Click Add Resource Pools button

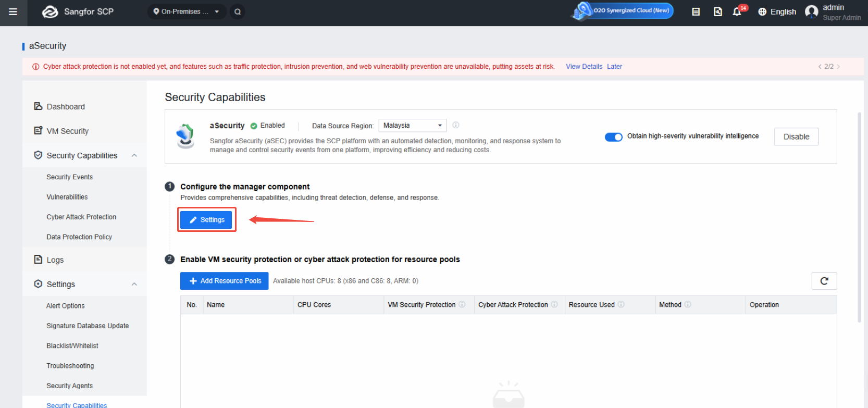pyautogui.click(x=225, y=281)
